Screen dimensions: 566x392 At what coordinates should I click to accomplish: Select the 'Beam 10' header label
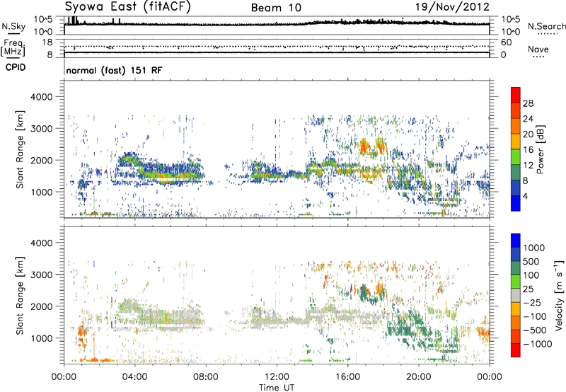276,8
